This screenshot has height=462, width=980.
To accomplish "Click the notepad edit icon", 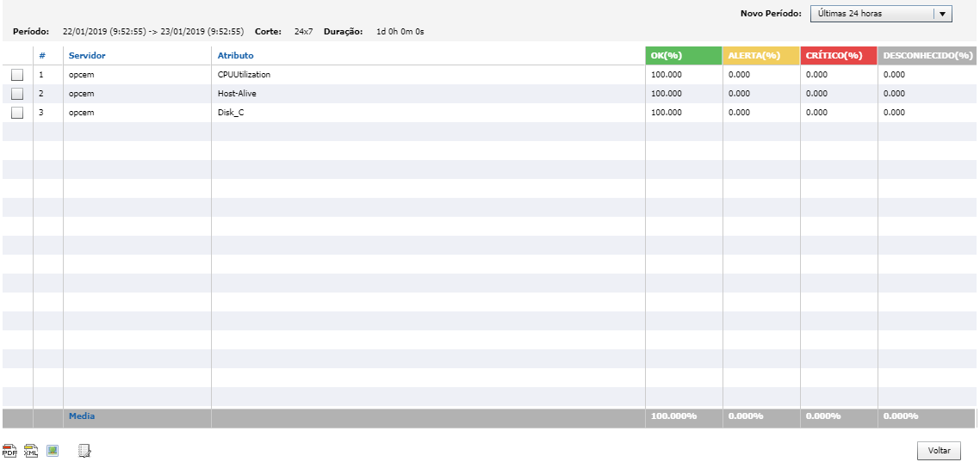I will (84, 451).
